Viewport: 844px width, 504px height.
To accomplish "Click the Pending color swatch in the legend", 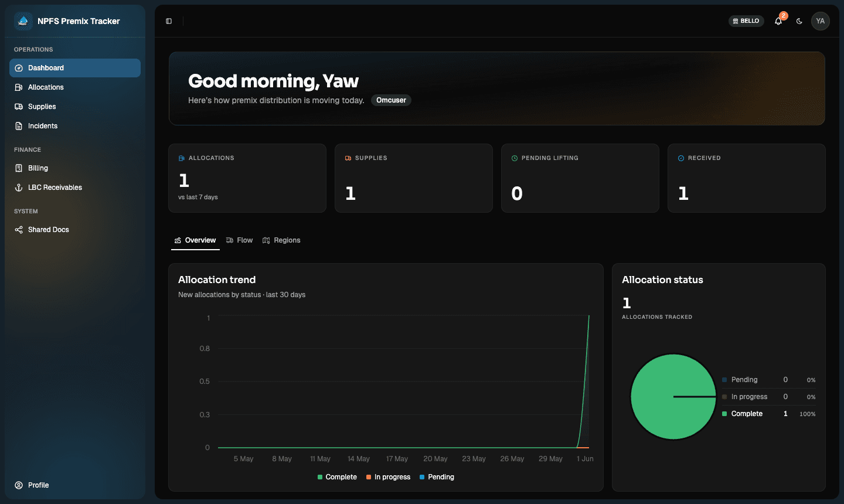I will (422, 477).
